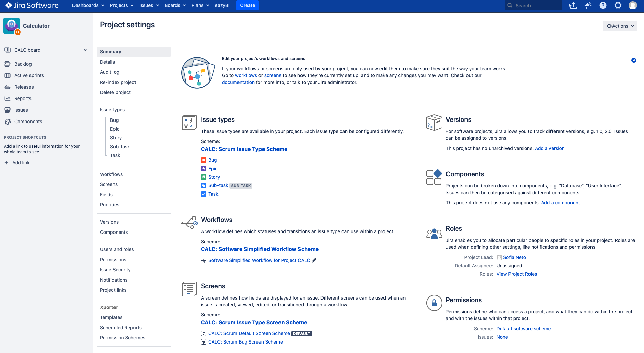Click the Workflows section icon
Screen dimensions: 644x353
pos(189,223)
